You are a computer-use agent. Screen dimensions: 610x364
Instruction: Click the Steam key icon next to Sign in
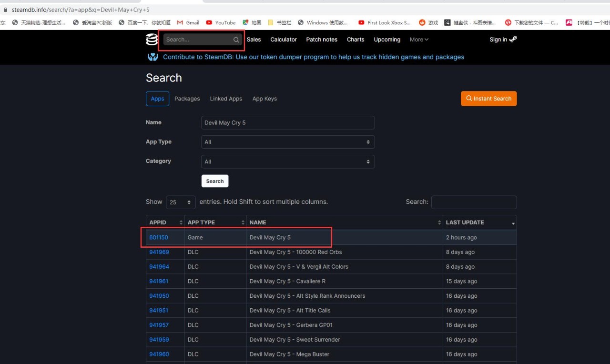[514, 40]
